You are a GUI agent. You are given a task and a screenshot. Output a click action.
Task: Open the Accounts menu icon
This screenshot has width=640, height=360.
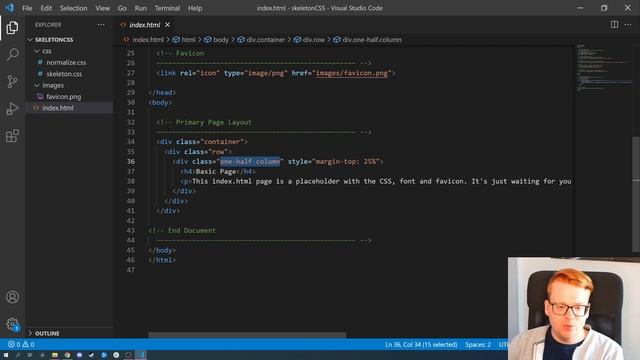click(12, 297)
